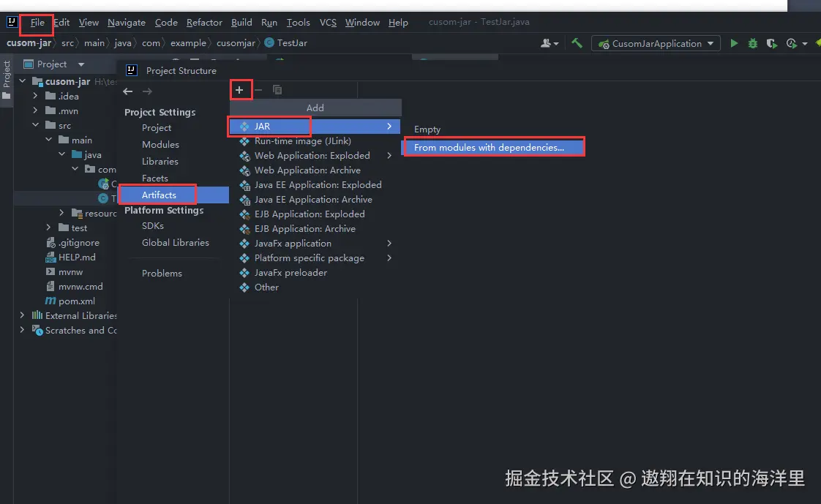The height and width of the screenshot is (504, 821).
Task: Choose EJB Application: Exploded
Action: tap(315, 214)
